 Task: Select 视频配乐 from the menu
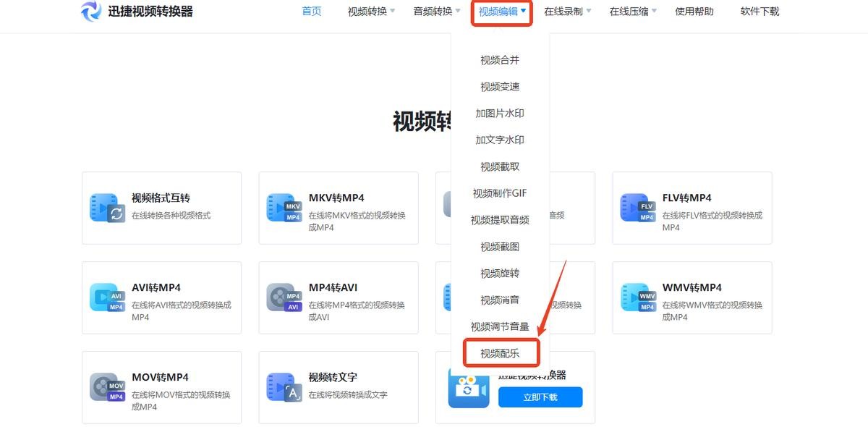pos(500,353)
